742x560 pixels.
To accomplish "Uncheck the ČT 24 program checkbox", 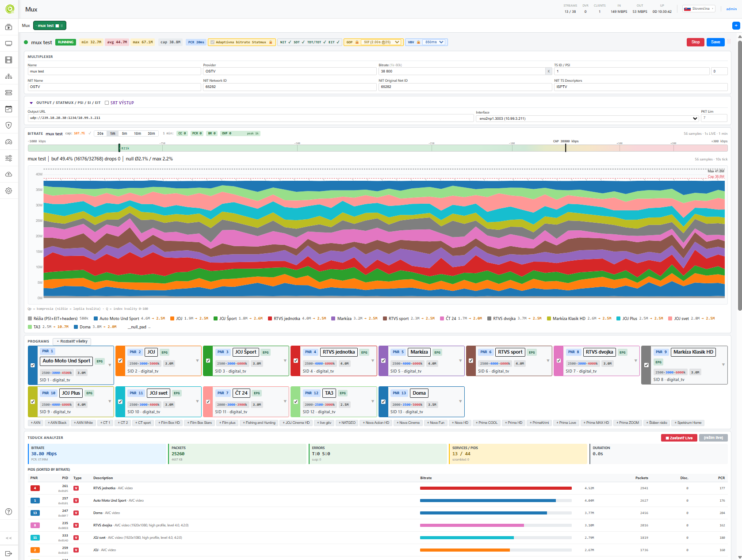I will click(x=208, y=402).
